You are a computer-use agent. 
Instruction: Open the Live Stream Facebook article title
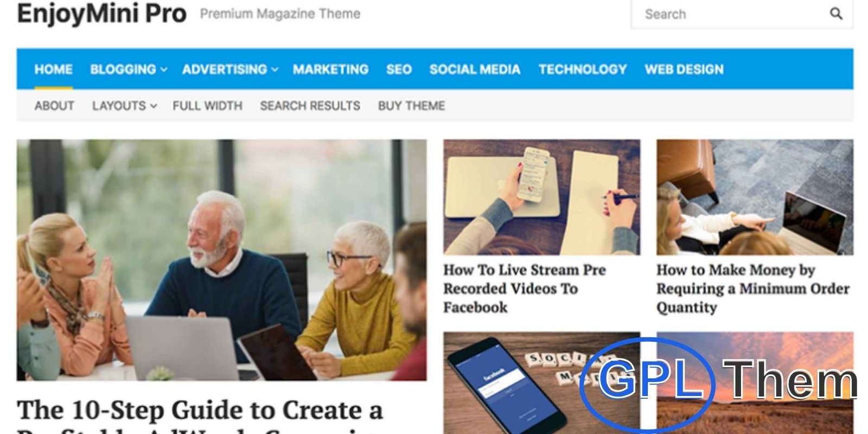(x=525, y=289)
